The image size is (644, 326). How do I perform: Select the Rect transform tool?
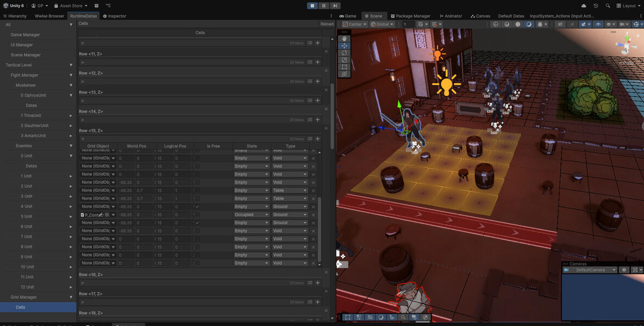pyautogui.click(x=343, y=67)
